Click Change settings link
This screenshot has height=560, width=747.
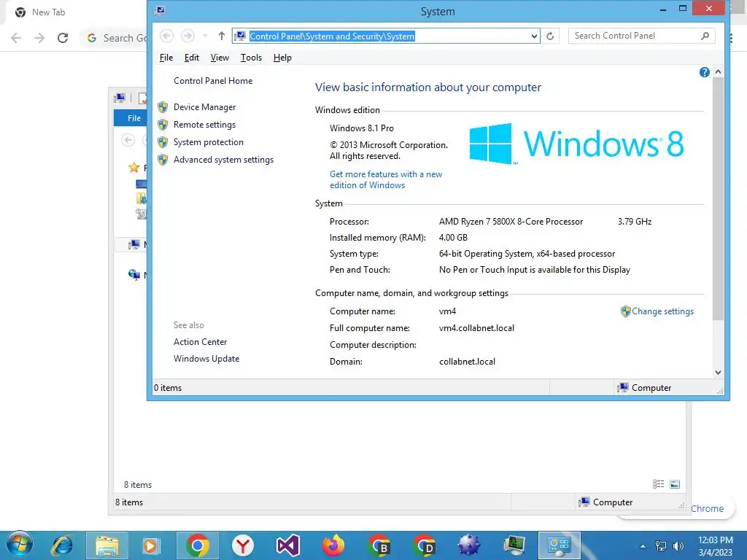(x=662, y=311)
